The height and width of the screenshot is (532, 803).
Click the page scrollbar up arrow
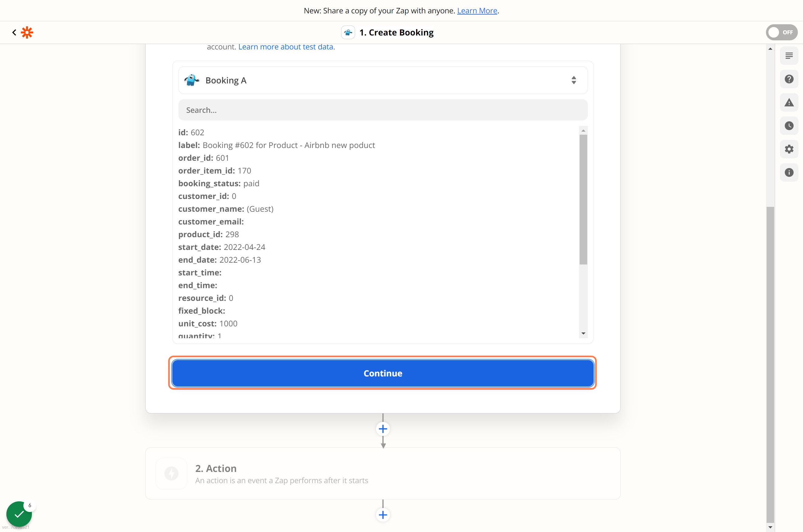[x=771, y=49]
